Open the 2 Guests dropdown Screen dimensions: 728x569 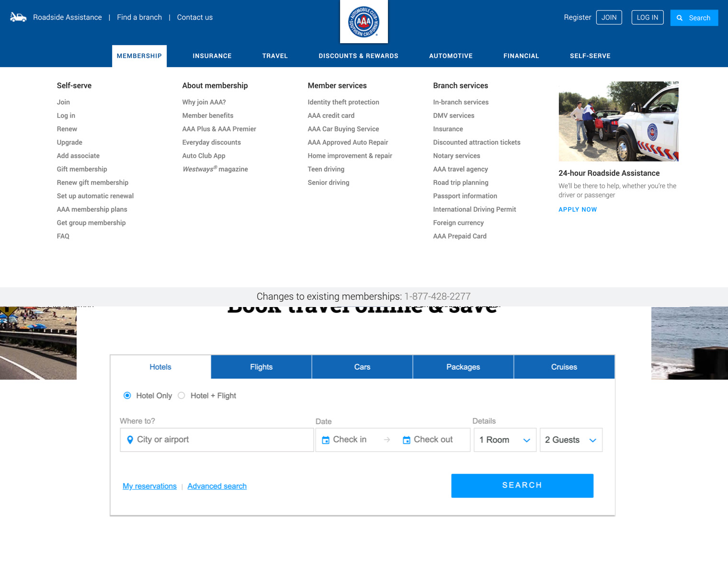[571, 440]
